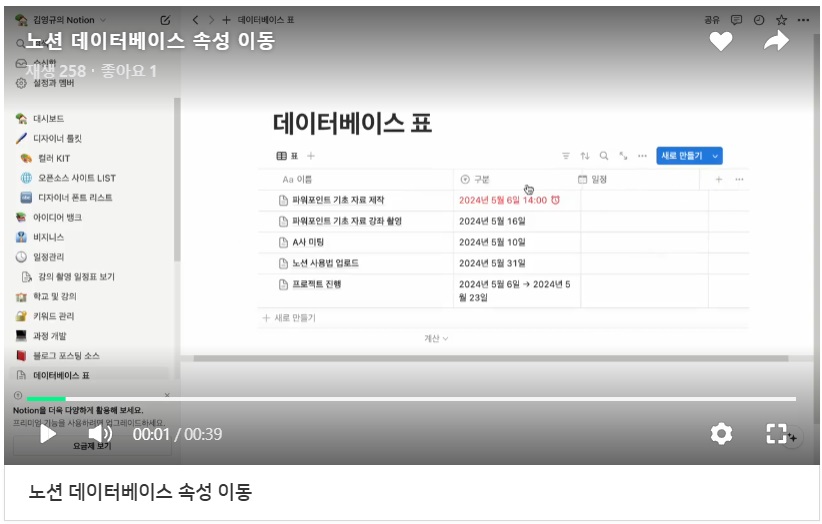The image size is (822, 524).
Task: Expand the 새로 만들기 dropdown arrow
Action: pos(715,156)
